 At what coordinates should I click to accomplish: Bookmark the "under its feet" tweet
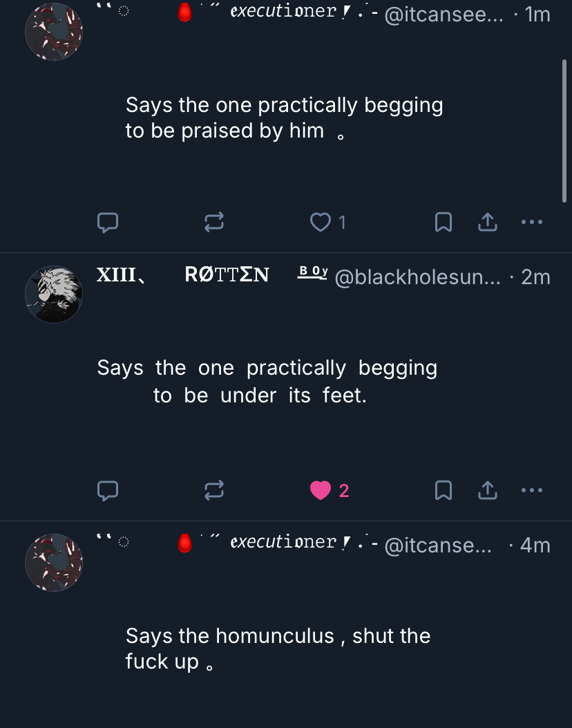pos(443,490)
